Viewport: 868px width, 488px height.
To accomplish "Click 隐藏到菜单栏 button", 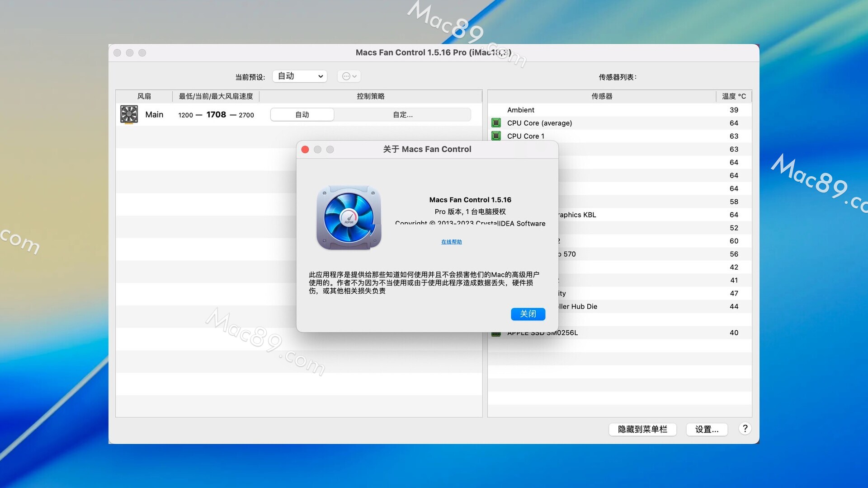I will (642, 429).
